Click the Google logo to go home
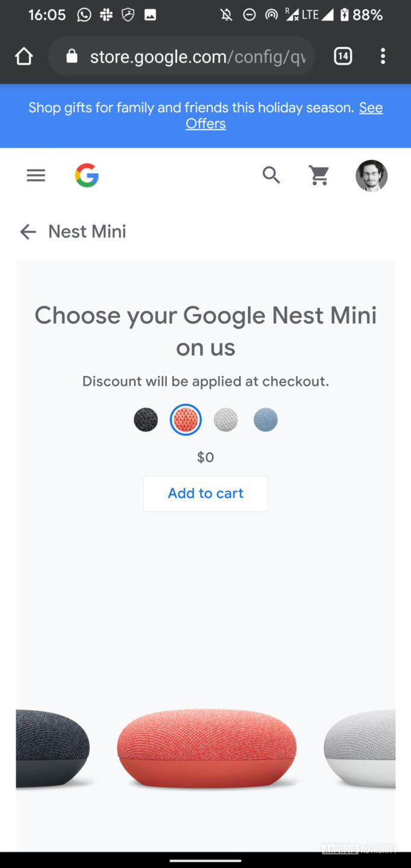This screenshot has height=868, width=411. coord(87,175)
